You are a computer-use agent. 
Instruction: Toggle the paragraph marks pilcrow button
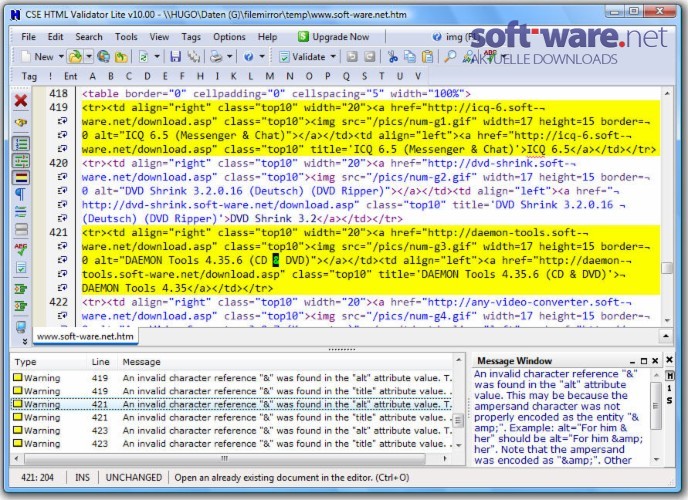(21, 194)
